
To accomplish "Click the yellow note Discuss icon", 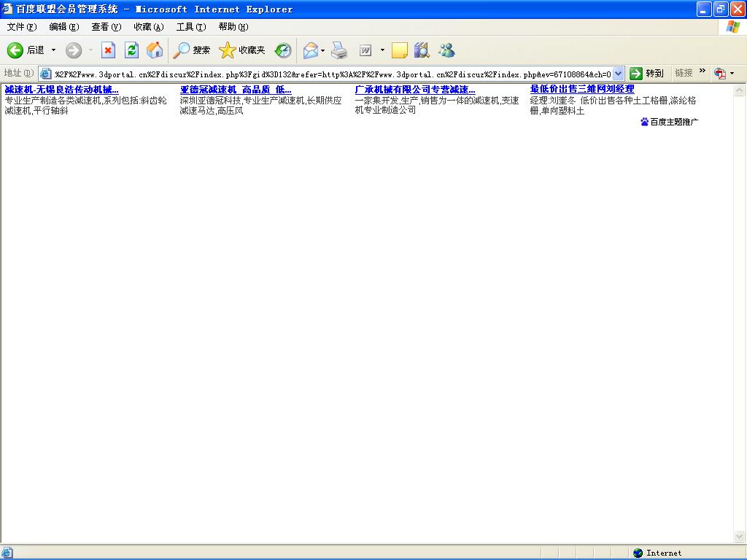I will point(399,50).
